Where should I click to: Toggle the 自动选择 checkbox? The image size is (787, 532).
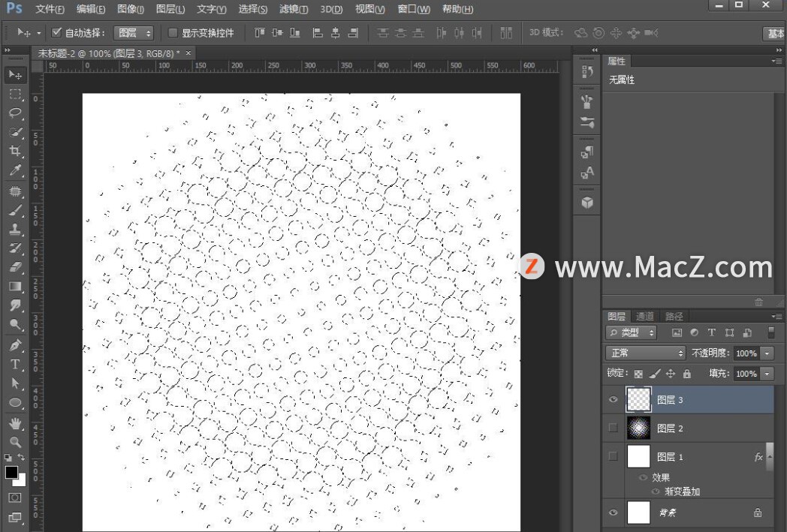56,32
